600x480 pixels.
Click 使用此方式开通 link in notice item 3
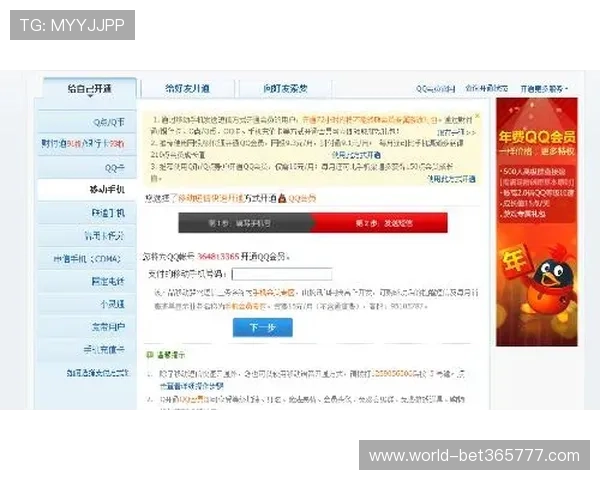click(x=451, y=179)
